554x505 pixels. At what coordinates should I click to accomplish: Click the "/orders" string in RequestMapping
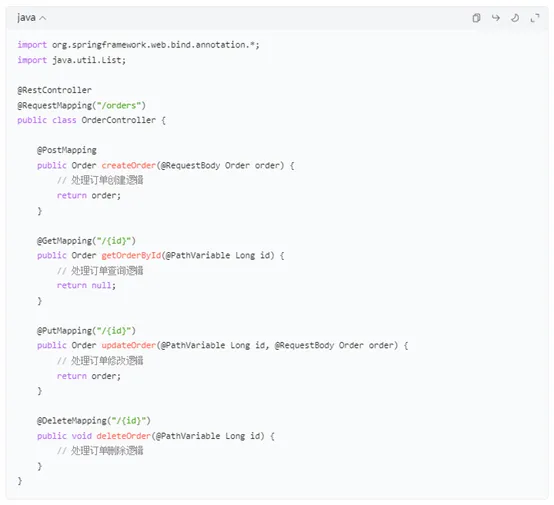click(x=119, y=105)
